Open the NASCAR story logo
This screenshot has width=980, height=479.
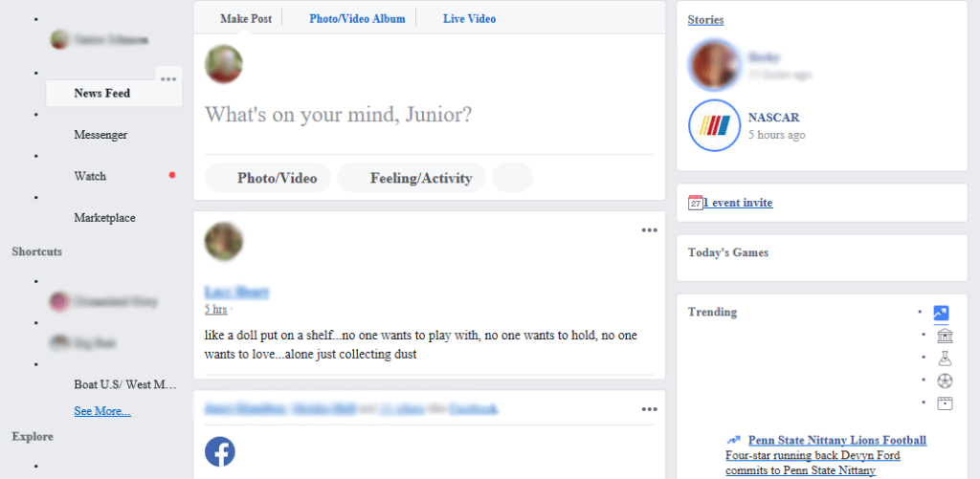click(714, 125)
